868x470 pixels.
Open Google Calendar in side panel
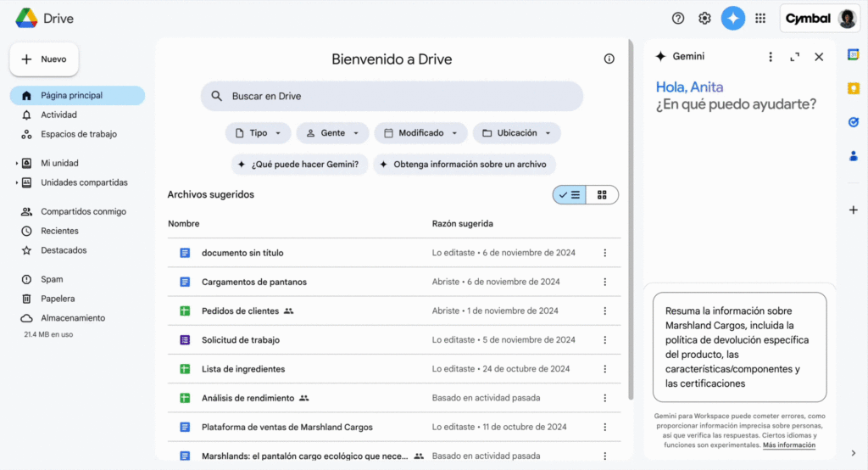click(x=853, y=55)
